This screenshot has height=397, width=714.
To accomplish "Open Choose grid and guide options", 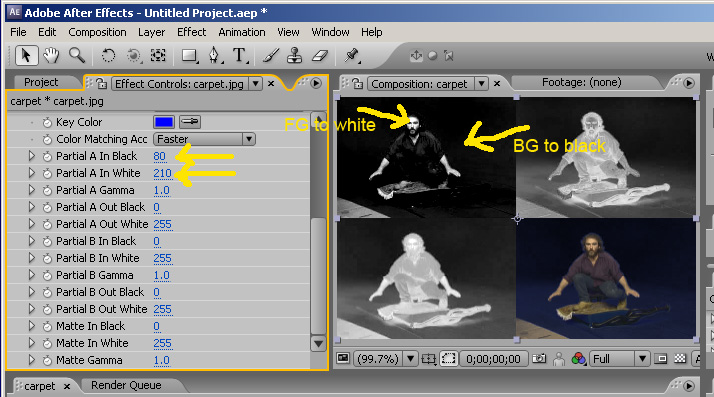I will (x=429, y=359).
